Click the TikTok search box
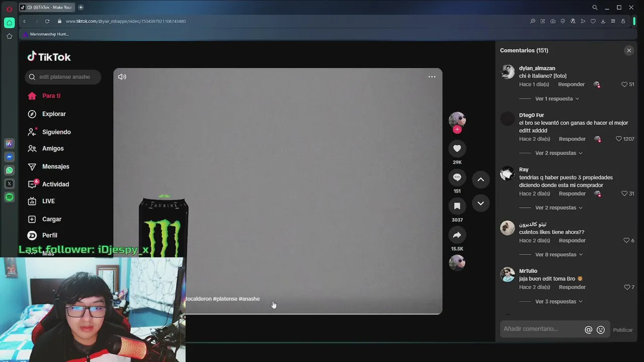The image size is (644, 362). coord(63,77)
